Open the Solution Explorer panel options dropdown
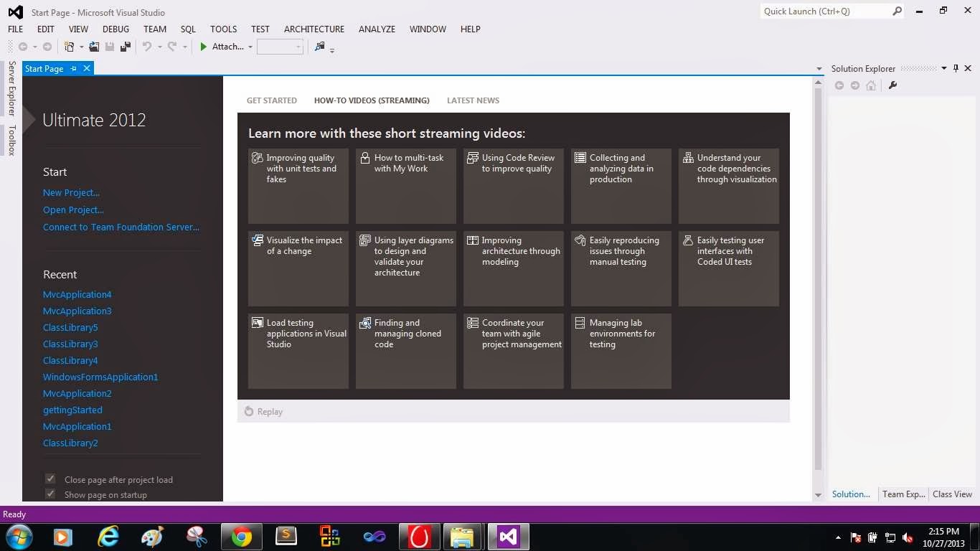The height and width of the screenshot is (551, 980). pos(943,68)
